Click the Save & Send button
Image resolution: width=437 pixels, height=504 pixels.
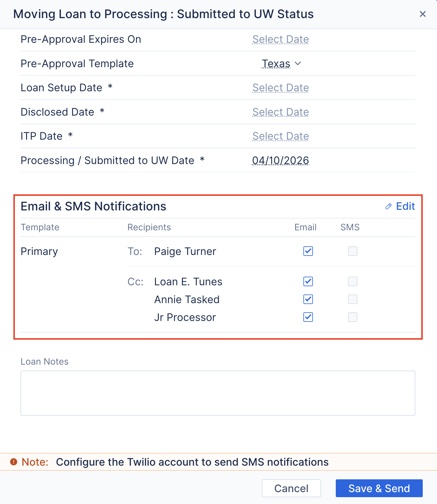[x=379, y=488]
